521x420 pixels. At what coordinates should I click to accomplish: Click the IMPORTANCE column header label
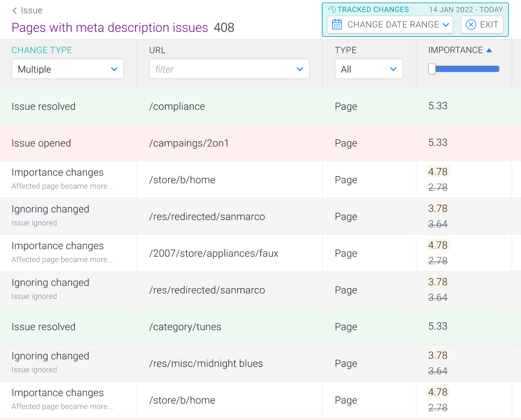[x=455, y=50]
